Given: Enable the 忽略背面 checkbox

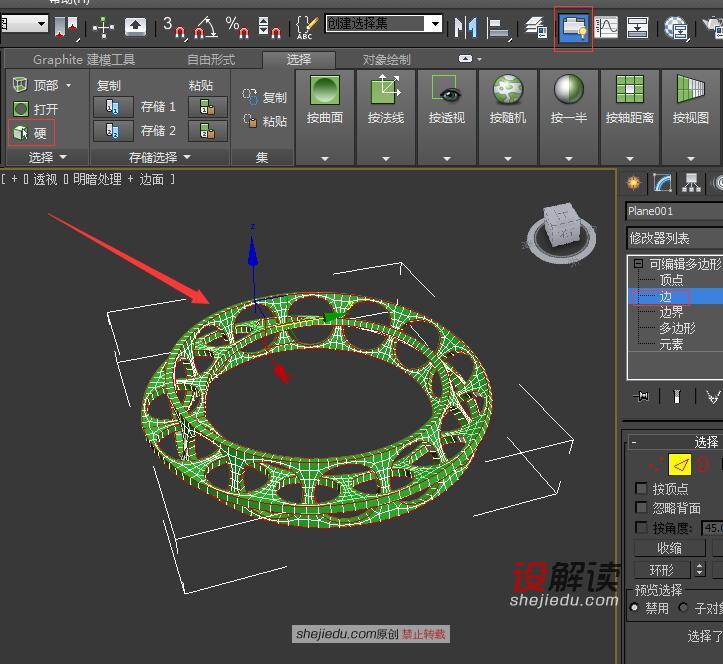Looking at the screenshot, I should point(640,507).
